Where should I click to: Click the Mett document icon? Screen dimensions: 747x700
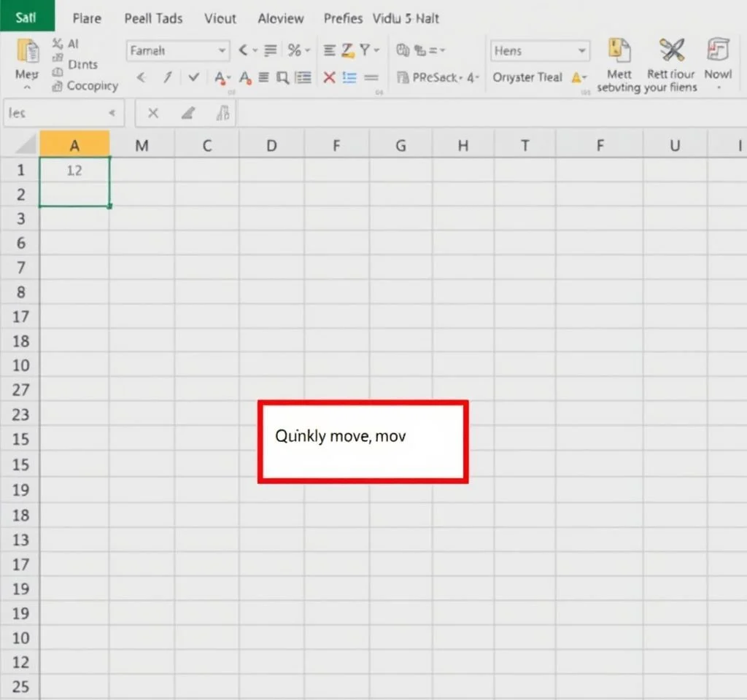619,52
